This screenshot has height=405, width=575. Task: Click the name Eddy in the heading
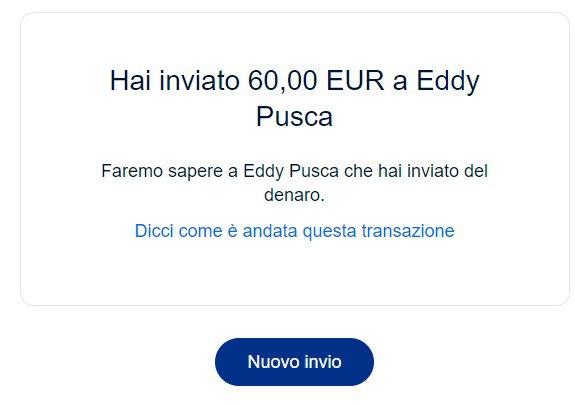click(x=448, y=82)
